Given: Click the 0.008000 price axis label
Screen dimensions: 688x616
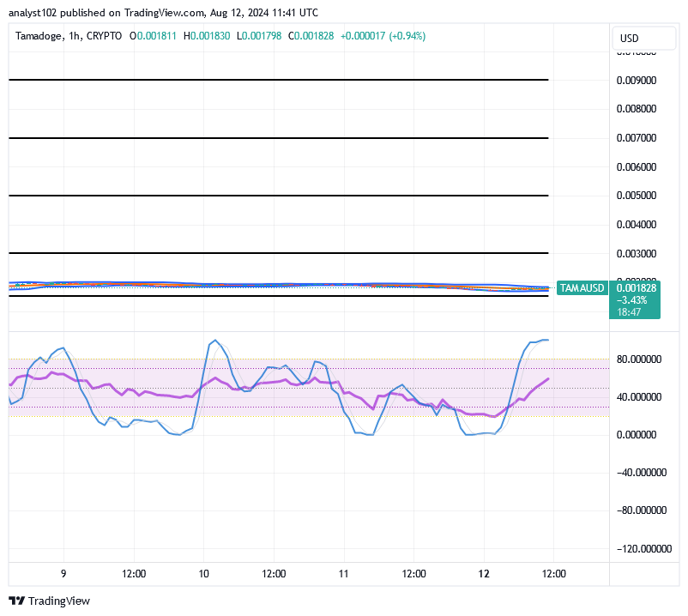Looking at the screenshot, I should click(637, 109).
